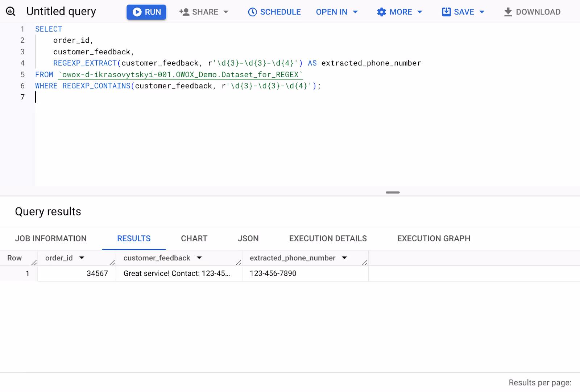The width and height of the screenshot is (580, 392).
Task: Open the EXECUTION DETAILS tab
Action: point(328,239)
